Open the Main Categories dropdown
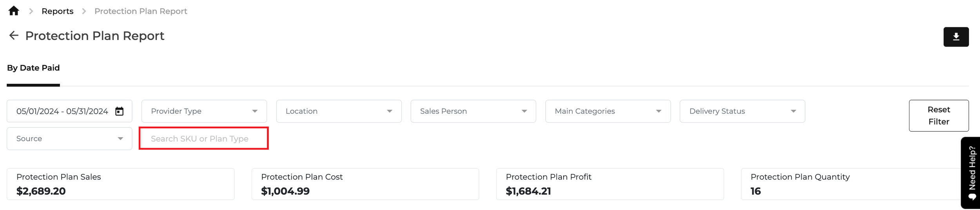 pos(608,111)
